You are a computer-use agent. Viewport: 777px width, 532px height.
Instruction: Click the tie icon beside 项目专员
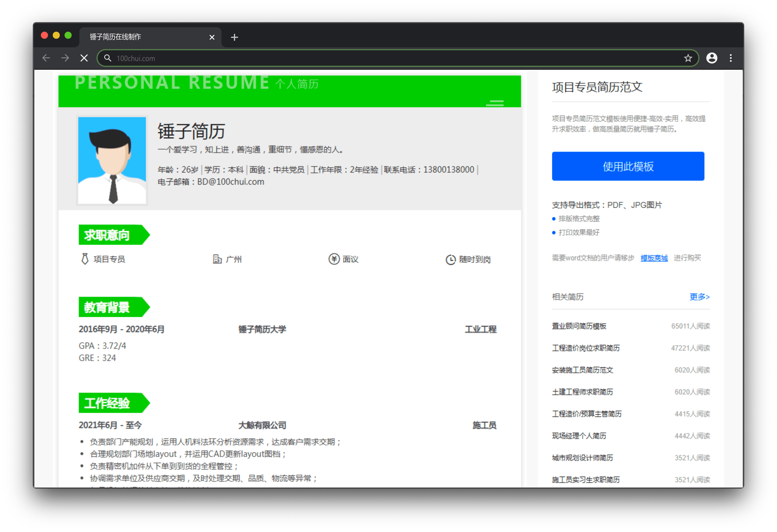(85, 259)
